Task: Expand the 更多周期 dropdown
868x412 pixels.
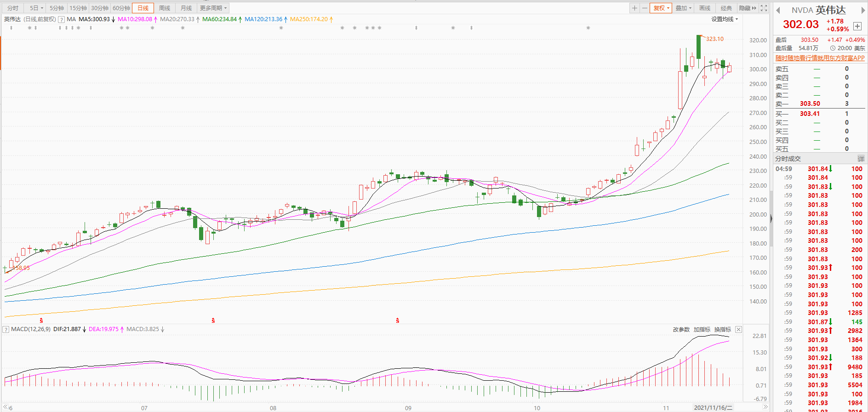Action: (213, 8)
